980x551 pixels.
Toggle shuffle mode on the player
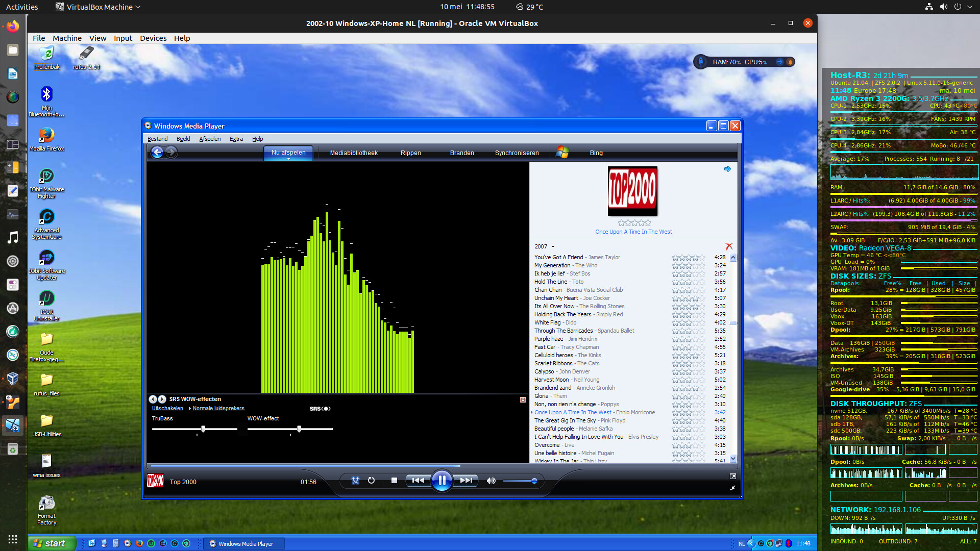[355, 481]
